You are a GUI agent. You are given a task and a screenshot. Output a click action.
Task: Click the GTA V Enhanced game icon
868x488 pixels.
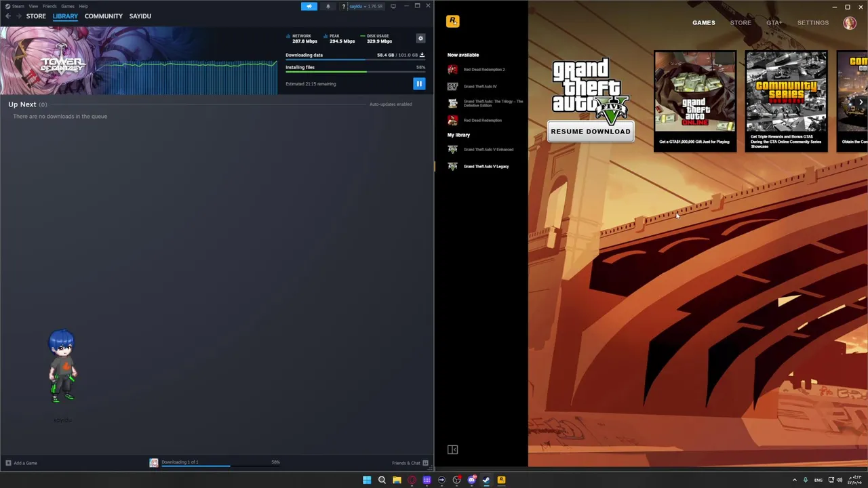452,149
